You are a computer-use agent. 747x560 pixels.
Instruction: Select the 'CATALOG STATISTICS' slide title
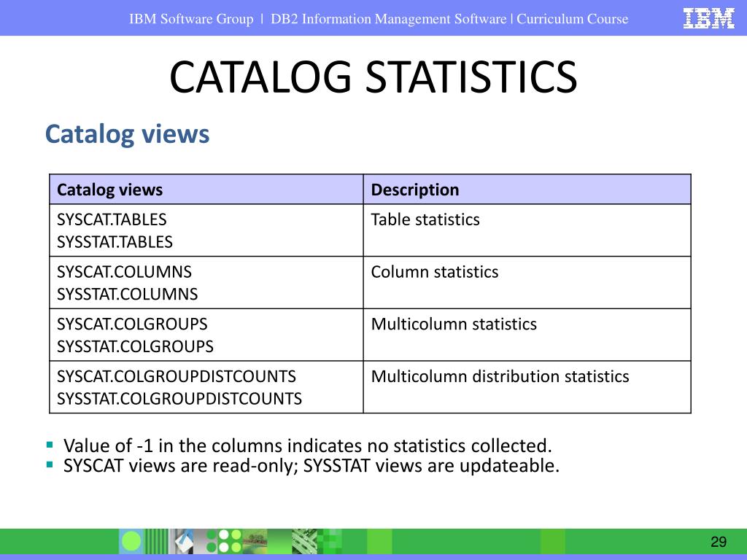373,77
